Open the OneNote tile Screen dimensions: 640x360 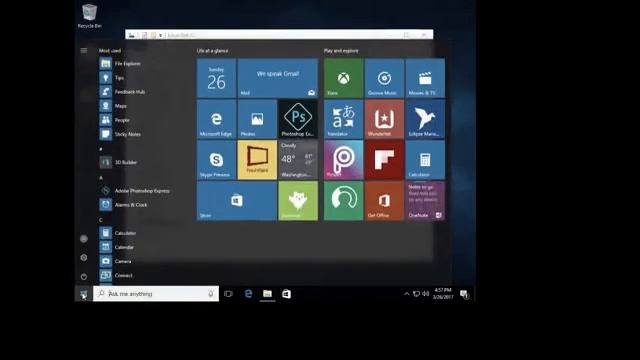point(425,201)
